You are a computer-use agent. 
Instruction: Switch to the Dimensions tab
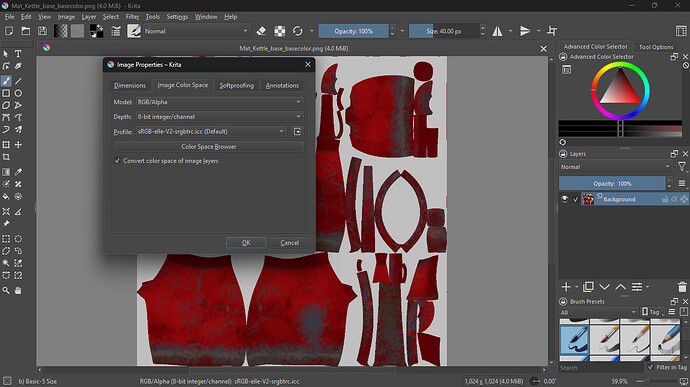click(129, 85)
